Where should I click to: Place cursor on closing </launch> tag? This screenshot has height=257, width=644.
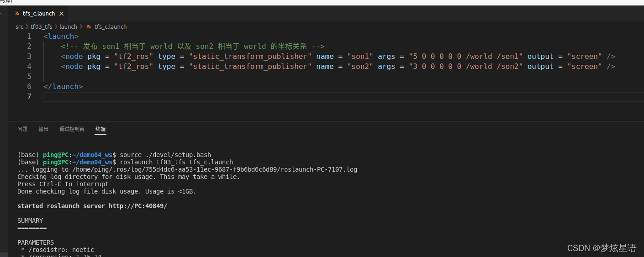(x=63, y=87)
